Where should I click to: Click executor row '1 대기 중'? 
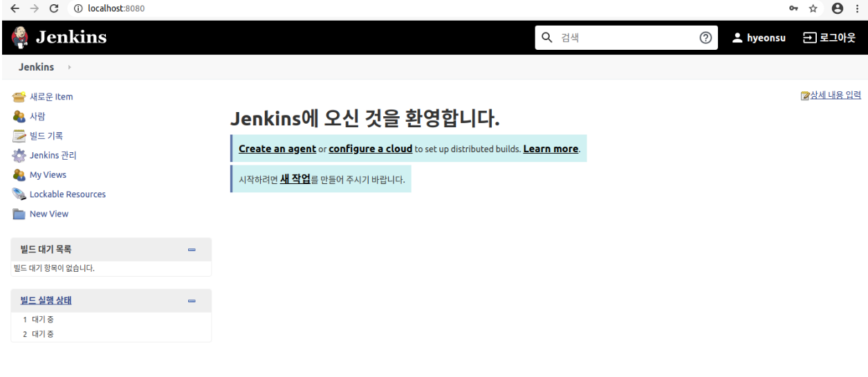111,320
